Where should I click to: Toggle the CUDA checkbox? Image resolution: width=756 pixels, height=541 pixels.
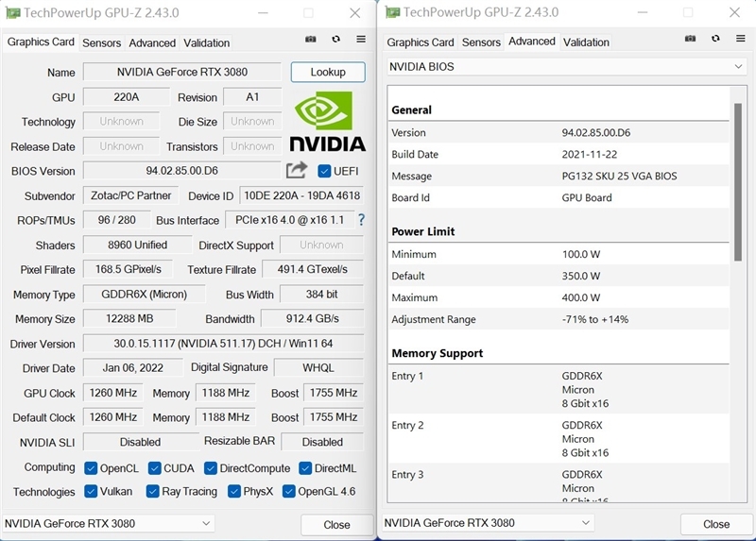click(x=154, y=468)
